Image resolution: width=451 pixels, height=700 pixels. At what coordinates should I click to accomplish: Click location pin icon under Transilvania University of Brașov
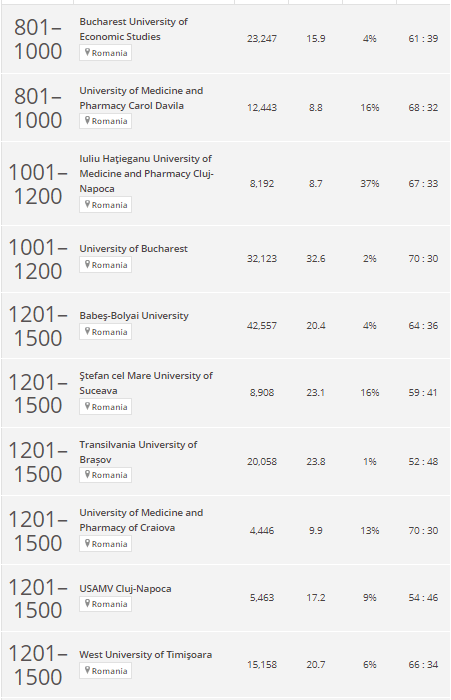[88, 475]
